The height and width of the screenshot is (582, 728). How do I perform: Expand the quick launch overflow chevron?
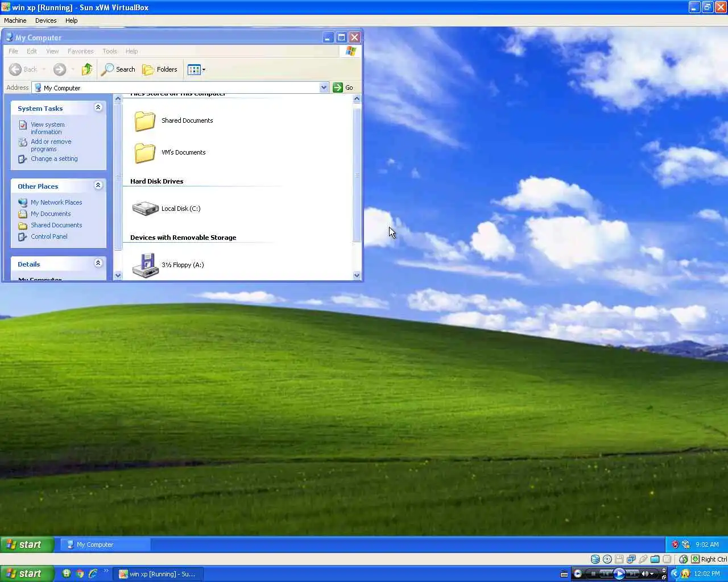[106, 571]
